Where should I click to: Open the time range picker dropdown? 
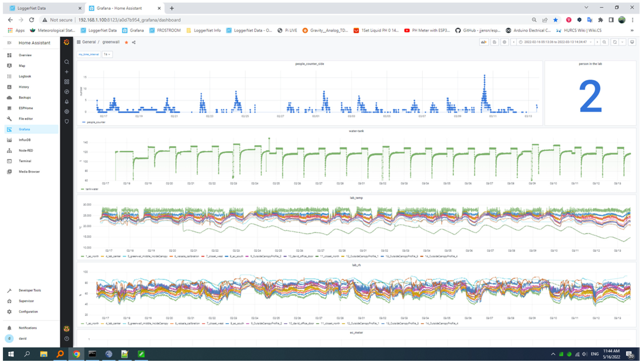point(555,42)
